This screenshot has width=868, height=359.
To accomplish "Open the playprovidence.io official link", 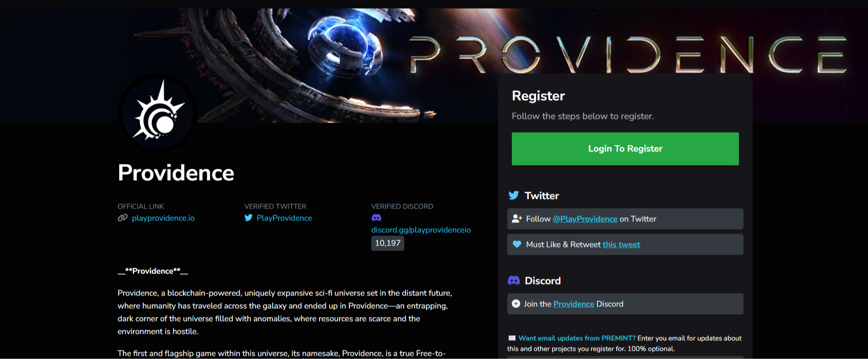I will 163,218.
